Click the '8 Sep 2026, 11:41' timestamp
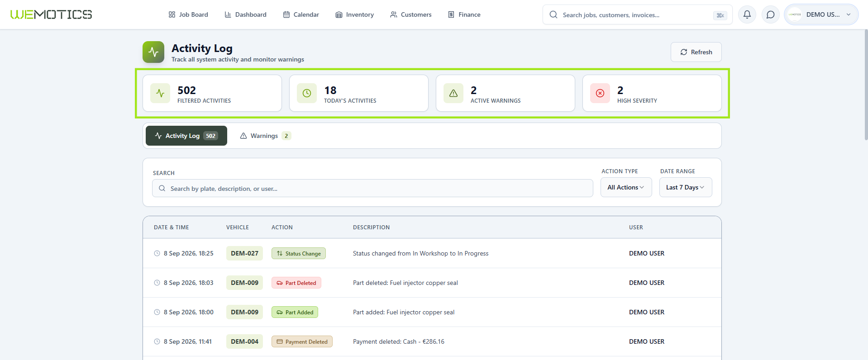 (x=188, y=341)
